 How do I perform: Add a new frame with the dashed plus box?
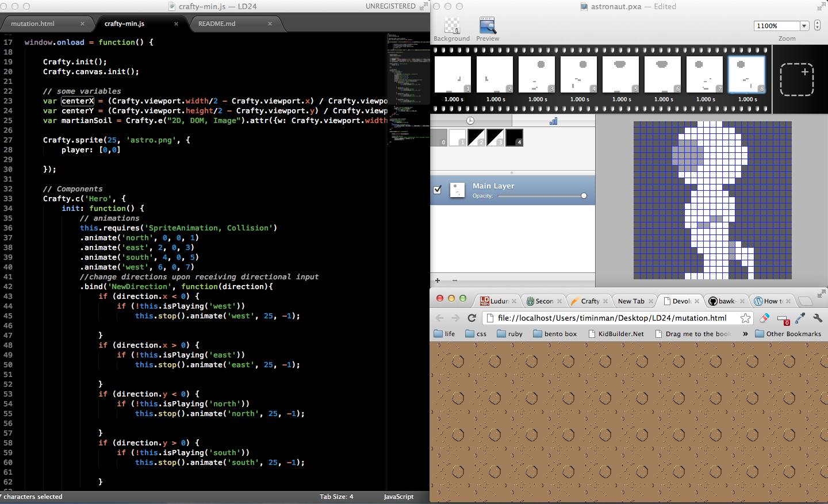tap(797, 79)
